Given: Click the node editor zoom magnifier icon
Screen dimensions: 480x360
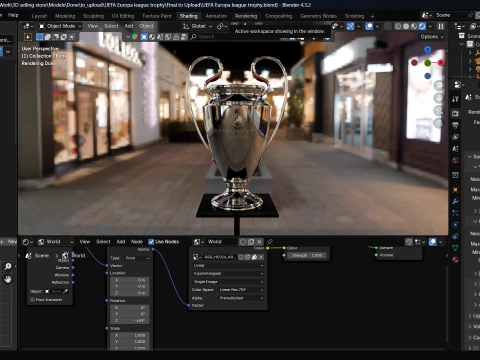Looking at the screenshot, I should pyautogui.click(x=8, y=266).
